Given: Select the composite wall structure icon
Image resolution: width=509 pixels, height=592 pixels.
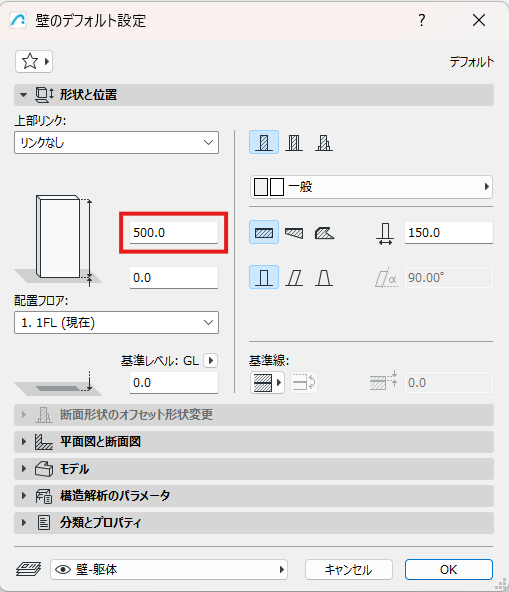Looking at the screenshot, I should tap(294, 142).
